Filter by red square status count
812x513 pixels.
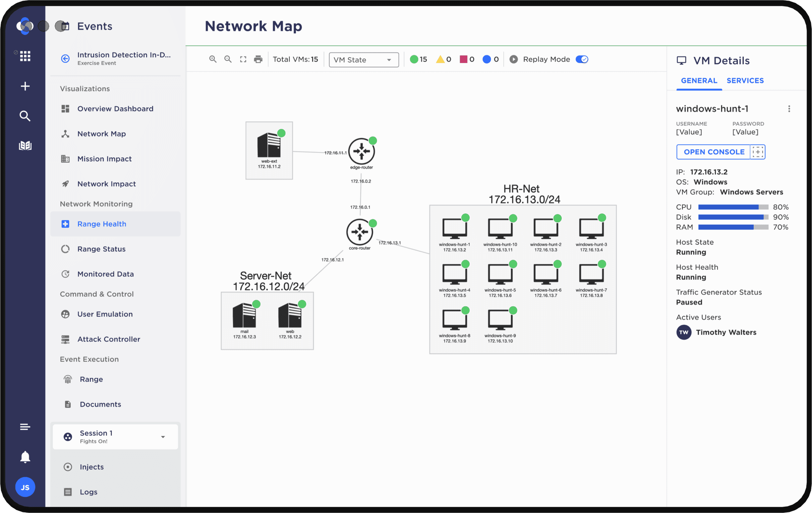click(467, 59)
